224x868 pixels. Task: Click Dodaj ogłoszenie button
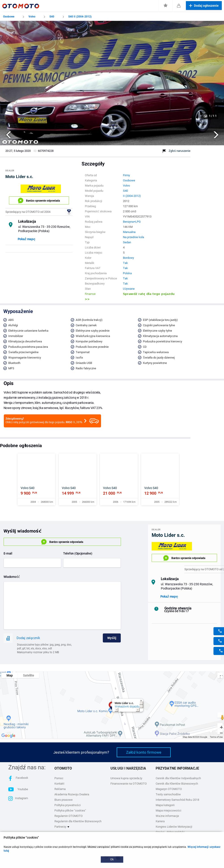204,6
